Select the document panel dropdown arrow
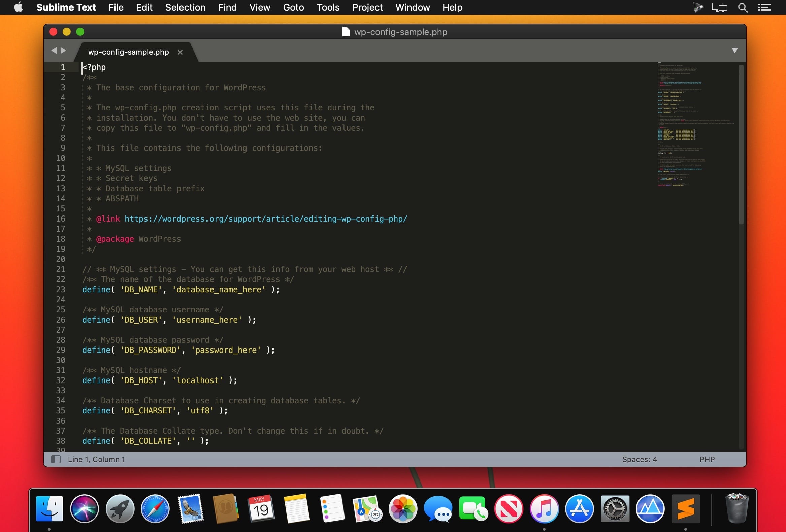This screenshot has height=532, width=786. [734, 51]
